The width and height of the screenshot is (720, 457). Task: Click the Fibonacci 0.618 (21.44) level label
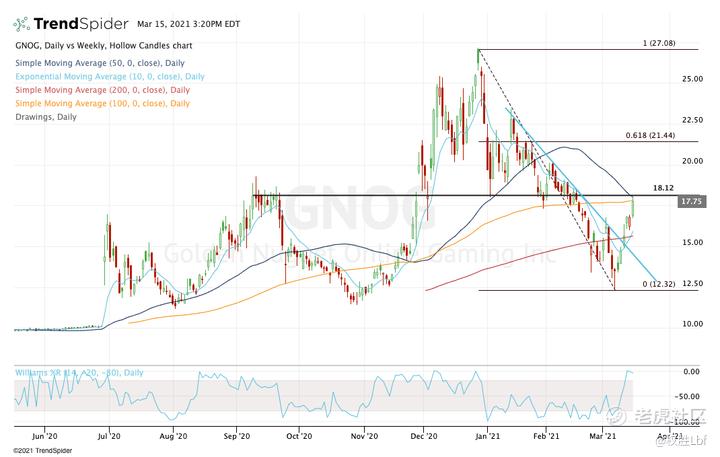point(650,135)
